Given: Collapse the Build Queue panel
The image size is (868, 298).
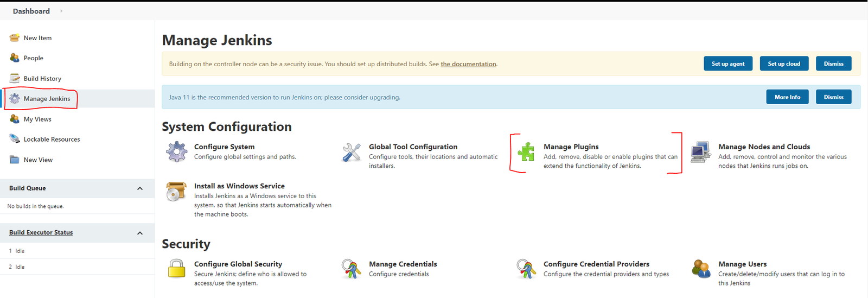Looking at the screenshot, I should (140, 188).
